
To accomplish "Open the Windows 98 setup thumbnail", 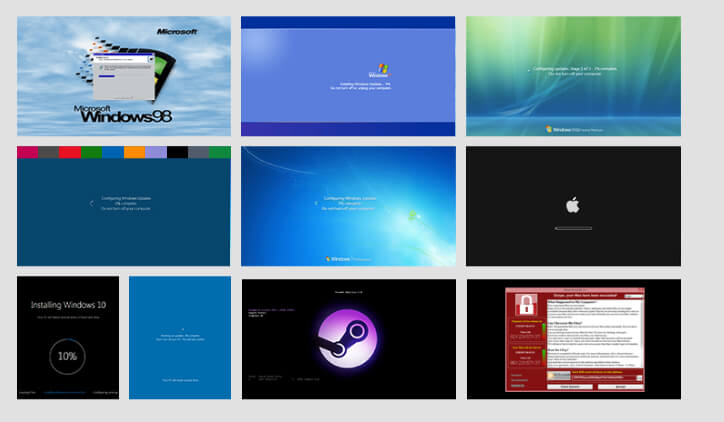I will 123,76.
